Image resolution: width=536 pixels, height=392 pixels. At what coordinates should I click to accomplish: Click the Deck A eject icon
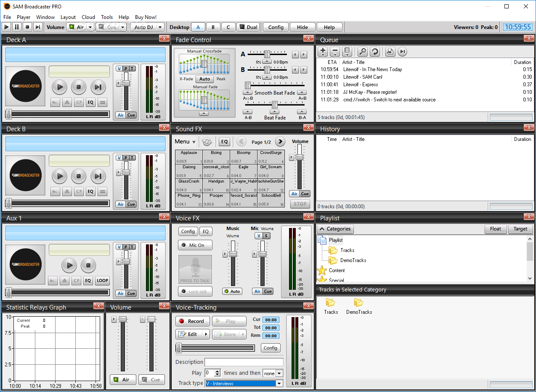coord(67,102)
